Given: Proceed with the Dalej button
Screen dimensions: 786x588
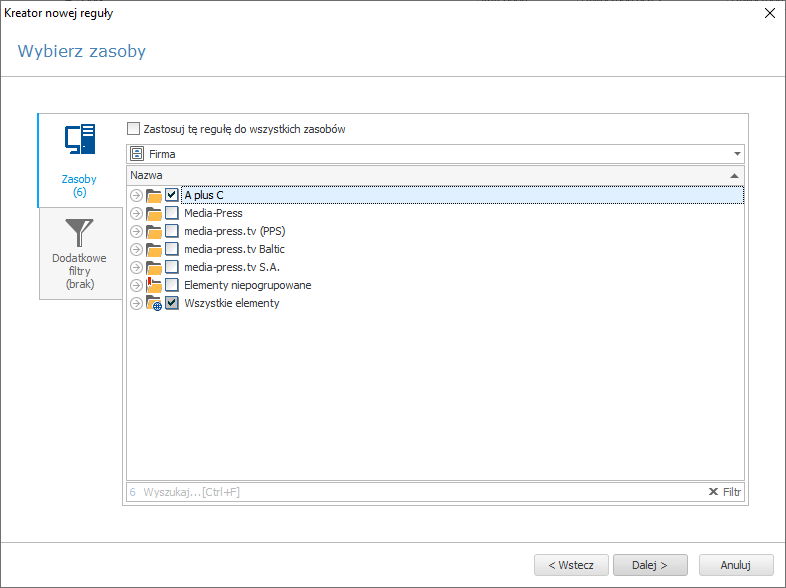Looking at the screenshot, I should [x=650, y=565].
